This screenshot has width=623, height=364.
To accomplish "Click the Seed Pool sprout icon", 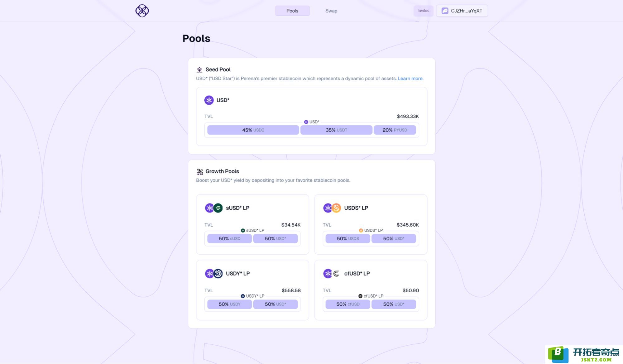I will coord(199,69).
